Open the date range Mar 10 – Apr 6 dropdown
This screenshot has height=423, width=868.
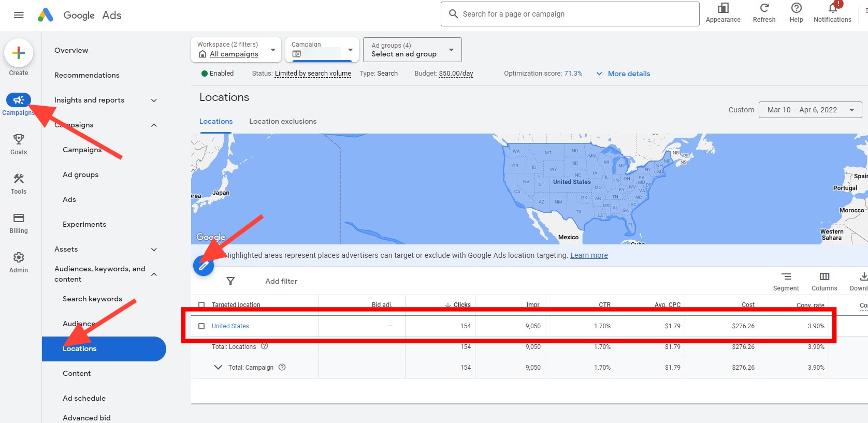[810, 110]
